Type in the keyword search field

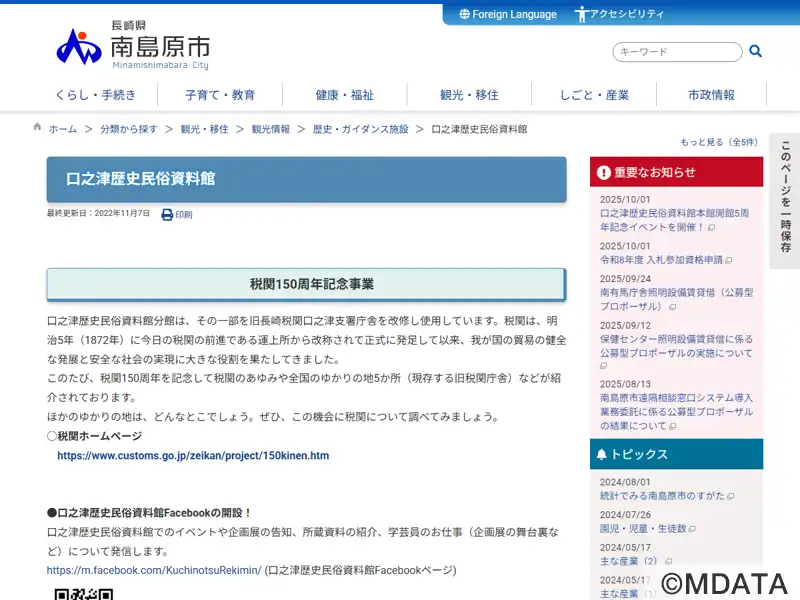677,52
